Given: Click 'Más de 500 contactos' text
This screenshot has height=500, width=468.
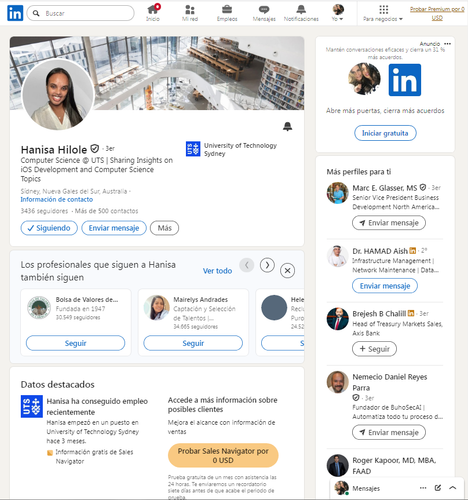Looking at the screenshot, I should click(x=106, y=211).
